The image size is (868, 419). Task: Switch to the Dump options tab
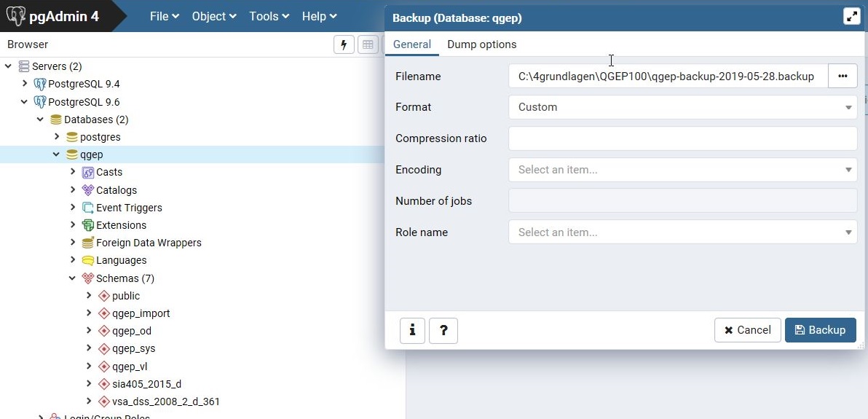pos(481,44)
